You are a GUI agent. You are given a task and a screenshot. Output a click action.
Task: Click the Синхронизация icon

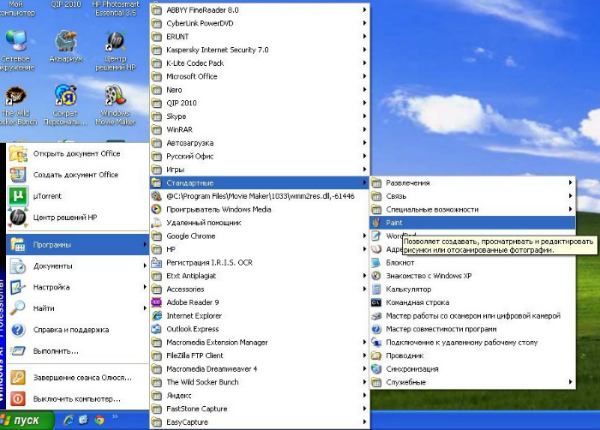coord(377,369)
